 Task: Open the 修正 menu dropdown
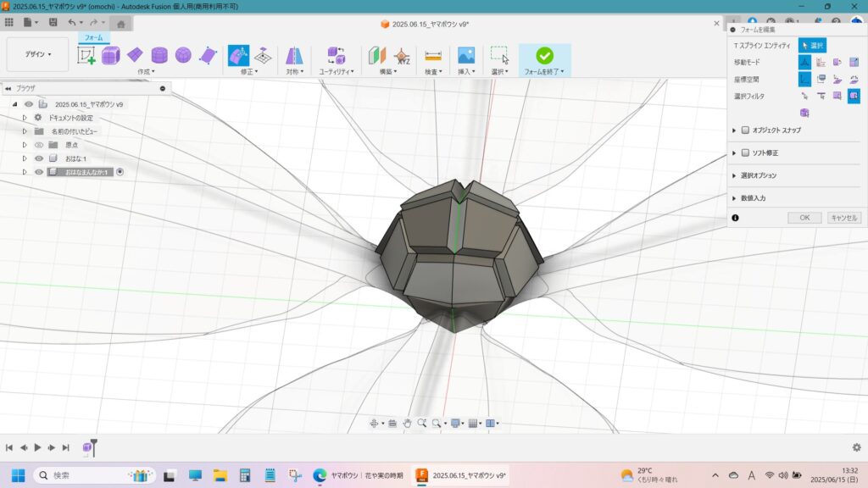[x=249, y=72]
